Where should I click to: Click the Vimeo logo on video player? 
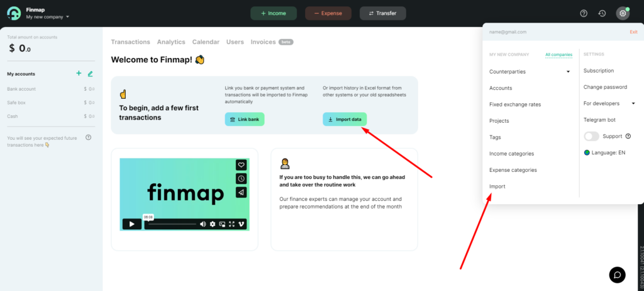pyautogui.click(x=241, y=224)
